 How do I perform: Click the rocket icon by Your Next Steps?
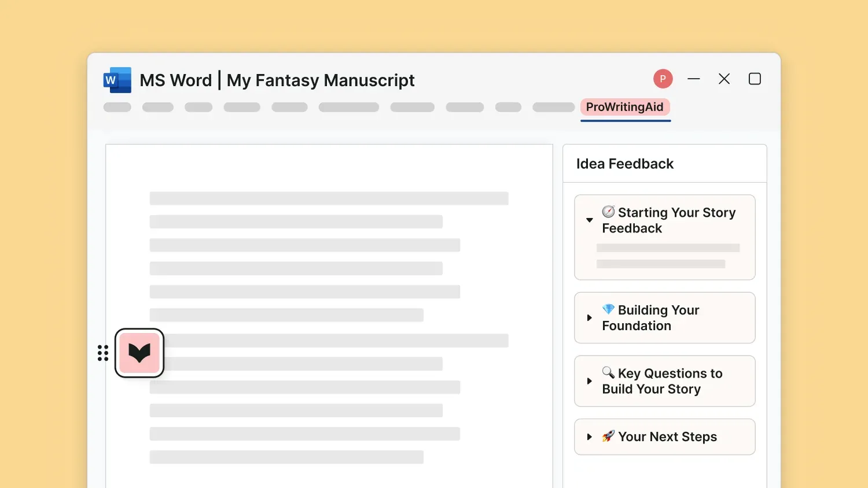coord(608,436)
